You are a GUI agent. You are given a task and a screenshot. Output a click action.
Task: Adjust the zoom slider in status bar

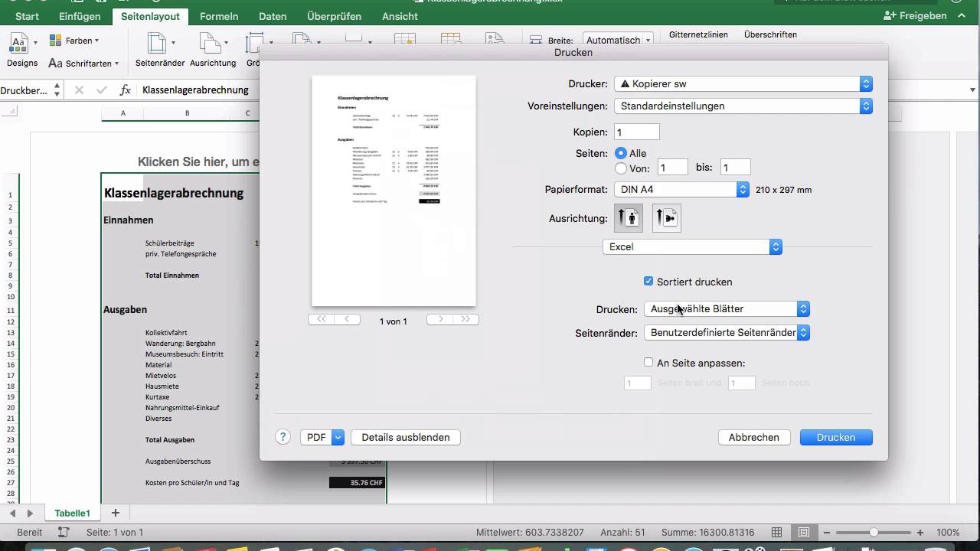click(874, 533)
